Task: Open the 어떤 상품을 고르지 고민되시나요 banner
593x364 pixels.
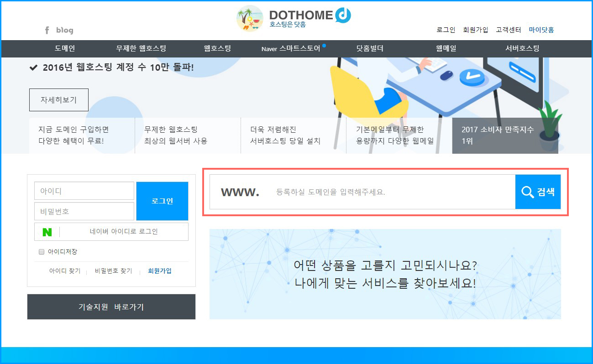Action: tap(385, 274)
